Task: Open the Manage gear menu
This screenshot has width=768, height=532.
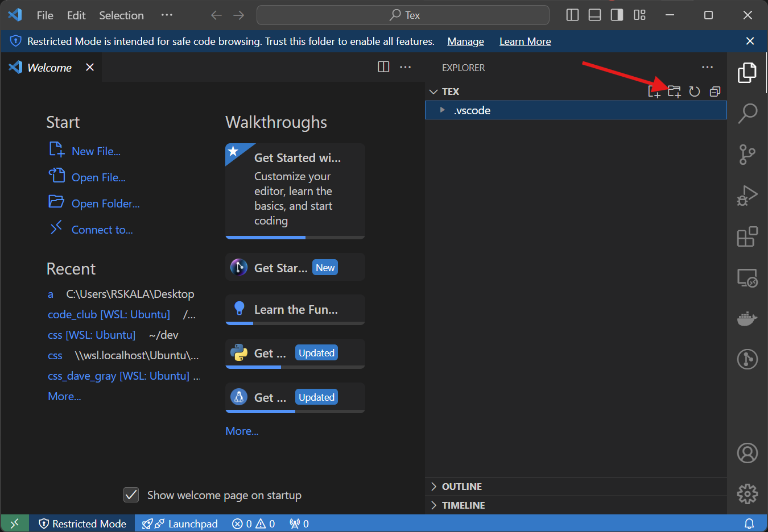Action: click(x=747, y=493)
